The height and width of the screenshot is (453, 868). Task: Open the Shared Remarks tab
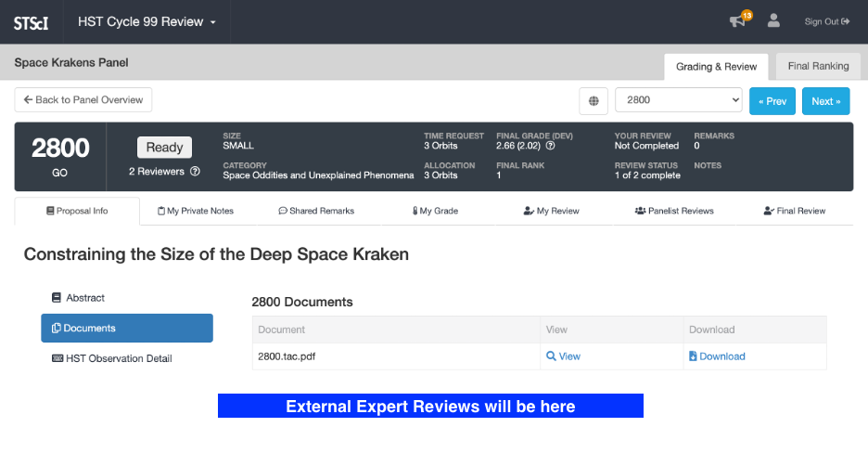[316, 211]
